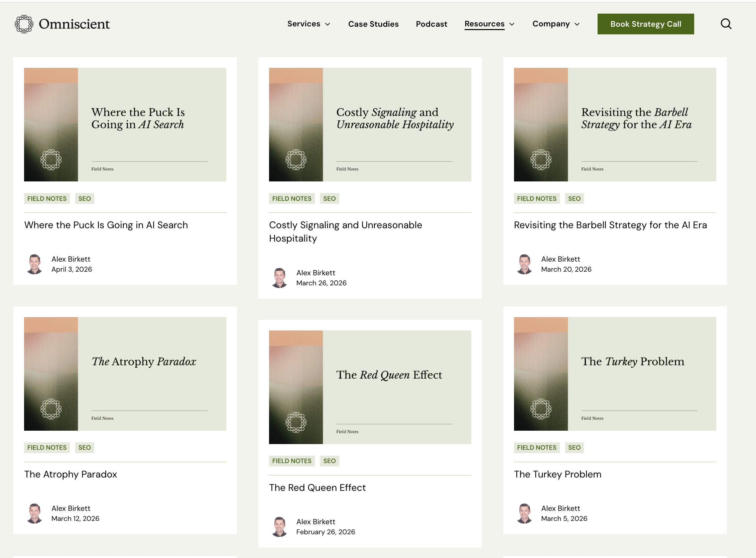Expand the Company dropdown menu
756x558 pixels.
click(x=556, y=24)
